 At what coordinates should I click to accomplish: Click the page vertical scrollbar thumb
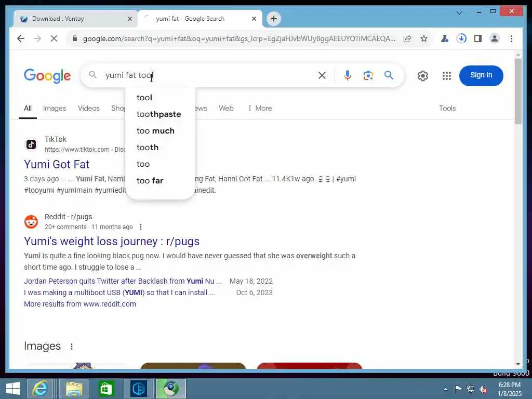click(518, 91)
